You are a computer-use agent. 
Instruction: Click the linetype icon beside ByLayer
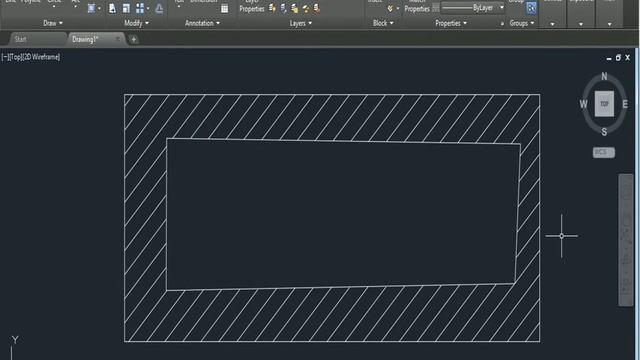point(436,8)
